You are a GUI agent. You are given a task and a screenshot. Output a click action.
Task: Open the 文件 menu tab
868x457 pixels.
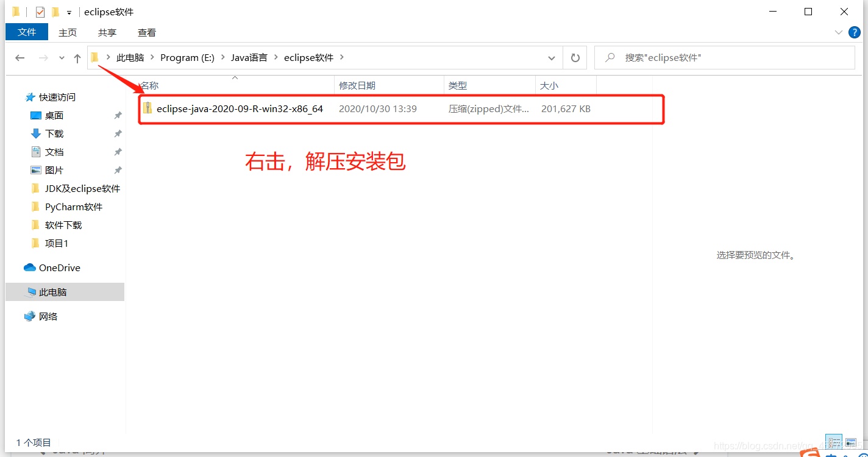coord(27,32)
